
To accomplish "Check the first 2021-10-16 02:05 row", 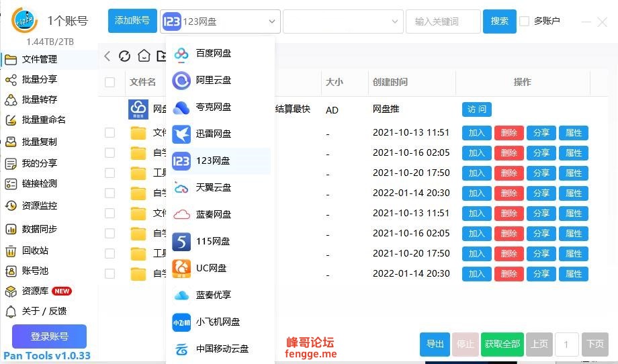I will click(110, 153).
